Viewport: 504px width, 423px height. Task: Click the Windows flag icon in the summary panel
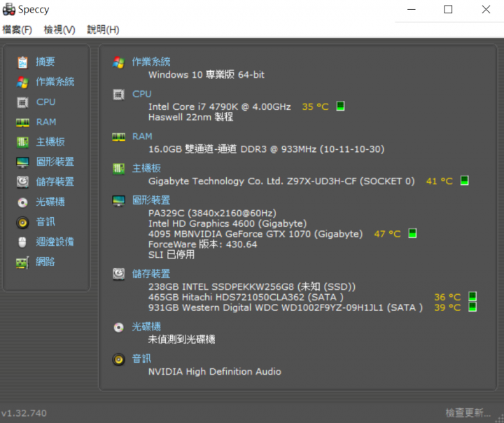point(118,62)
